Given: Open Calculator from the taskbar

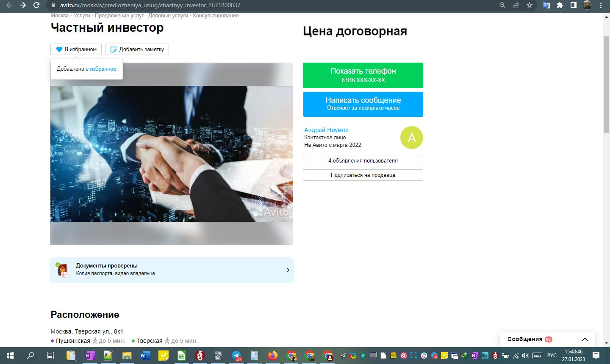Looking at the screenshot, I should [254, 356].
